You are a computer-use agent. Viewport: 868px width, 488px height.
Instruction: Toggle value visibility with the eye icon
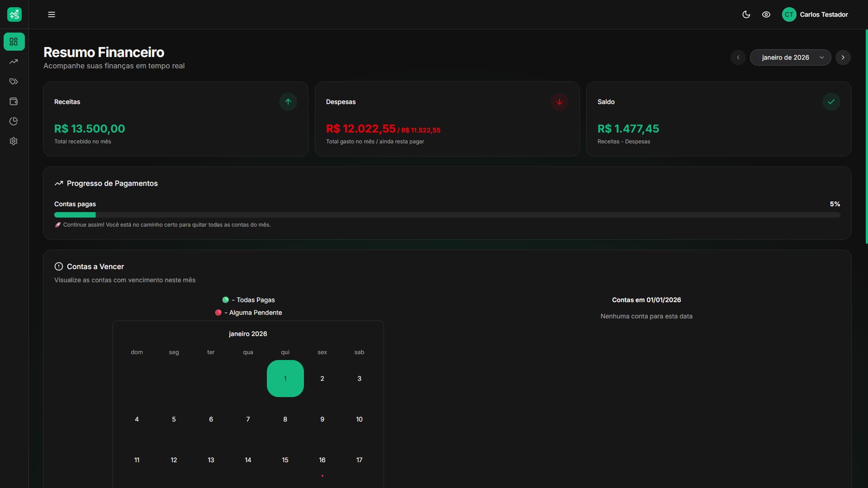(766, 14)
